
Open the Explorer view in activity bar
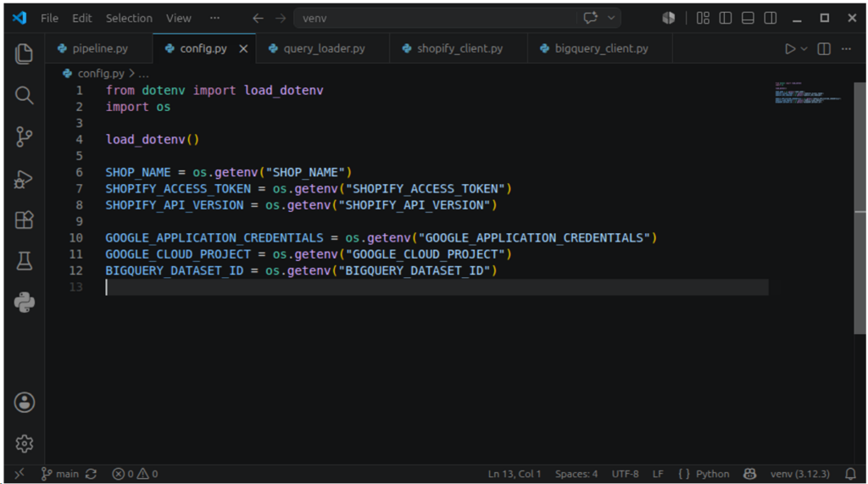(24, 53)
